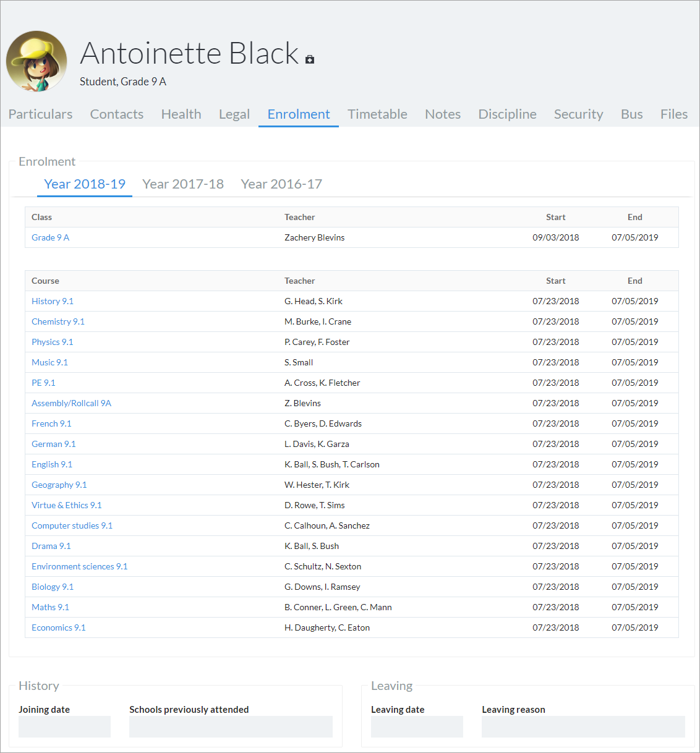Follow the French 9.1 link
This screenshot has width=700, height=753.
[x=51, y=423]
